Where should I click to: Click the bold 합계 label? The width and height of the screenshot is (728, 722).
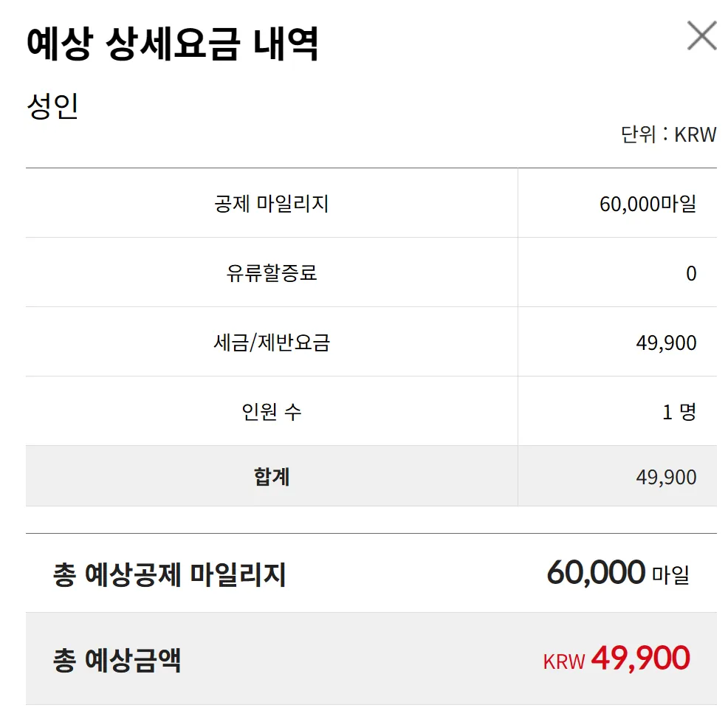tap(272, 477)
